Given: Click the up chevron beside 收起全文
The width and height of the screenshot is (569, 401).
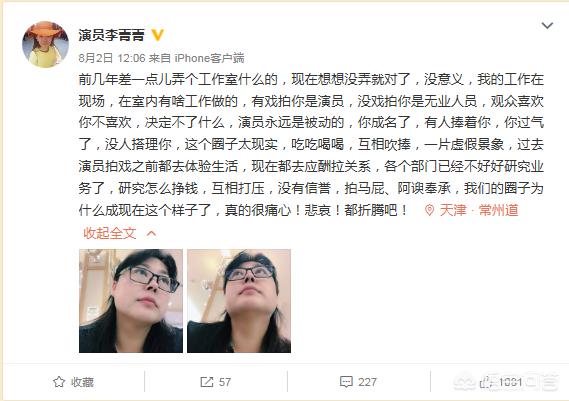Looking at the screenshot, I should (x=151, y=234).
